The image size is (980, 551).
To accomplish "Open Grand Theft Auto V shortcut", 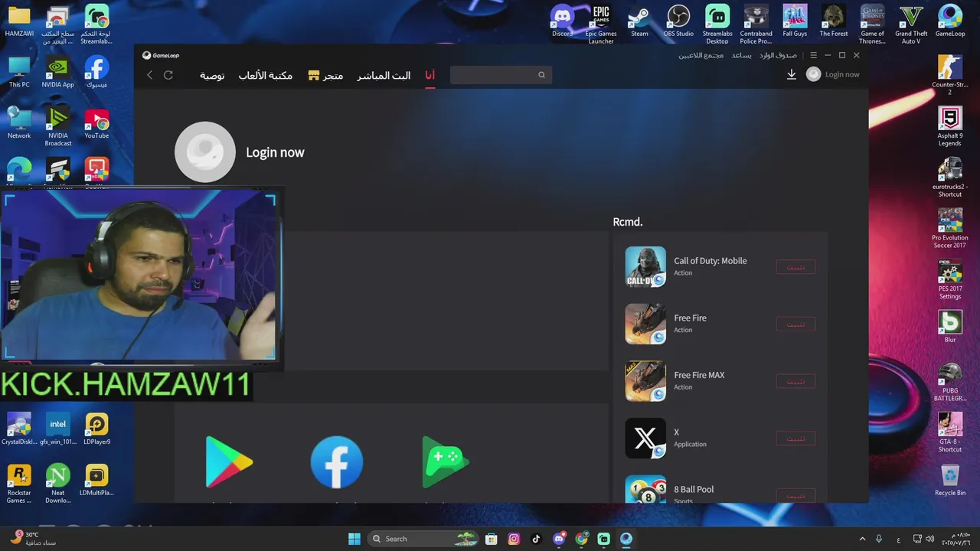I will tap(911, 24).
